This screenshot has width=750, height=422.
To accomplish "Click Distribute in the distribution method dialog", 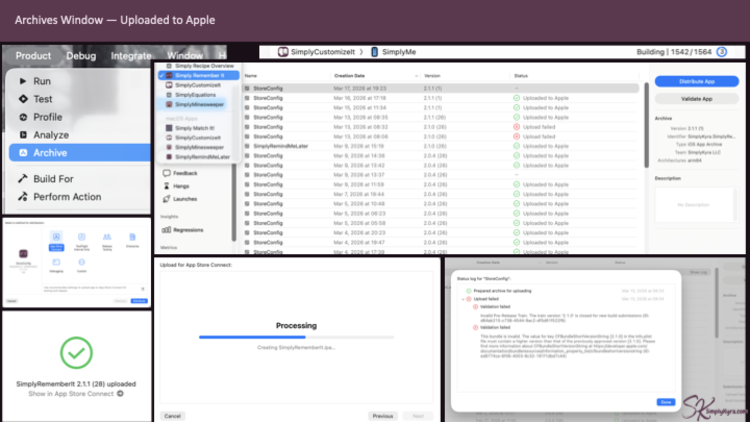I will (x=139, y=301).
